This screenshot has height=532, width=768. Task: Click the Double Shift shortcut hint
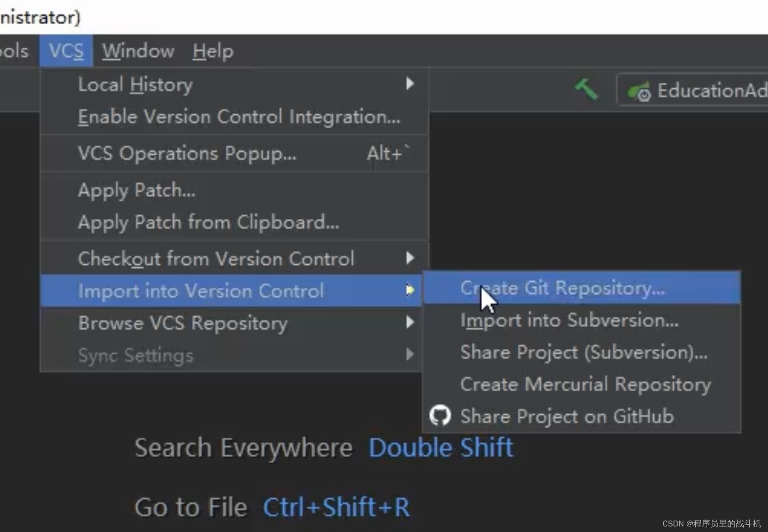point(441,448)
